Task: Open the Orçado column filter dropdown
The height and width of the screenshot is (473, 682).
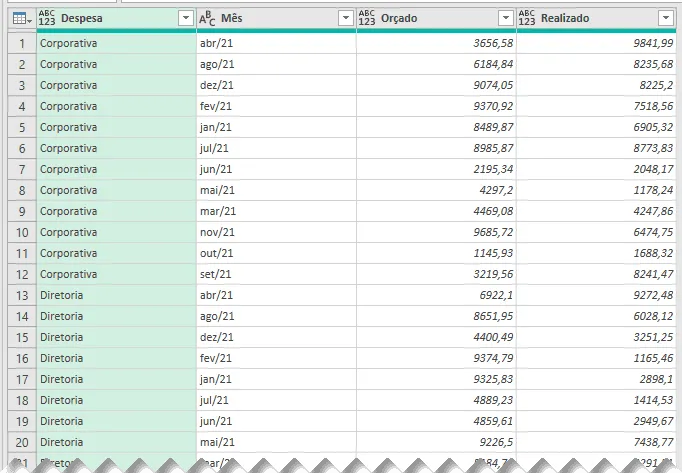Action: click(x=505, y=18)
